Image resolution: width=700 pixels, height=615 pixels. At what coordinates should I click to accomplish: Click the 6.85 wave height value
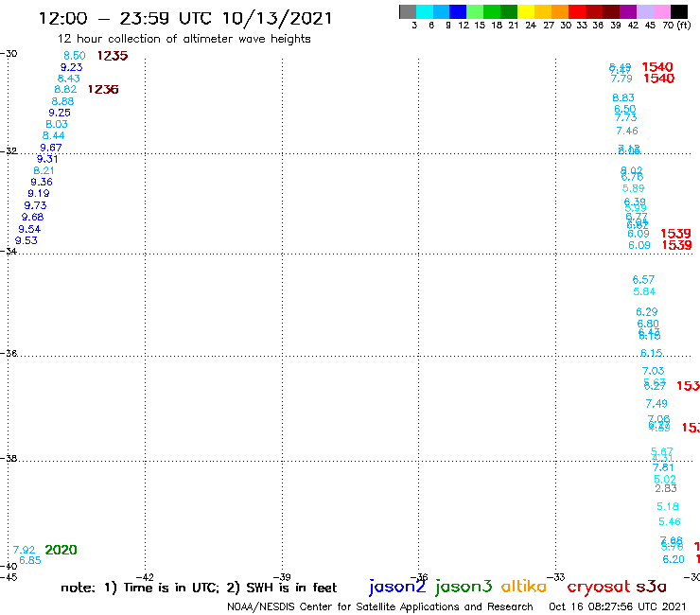coord(30,560)
